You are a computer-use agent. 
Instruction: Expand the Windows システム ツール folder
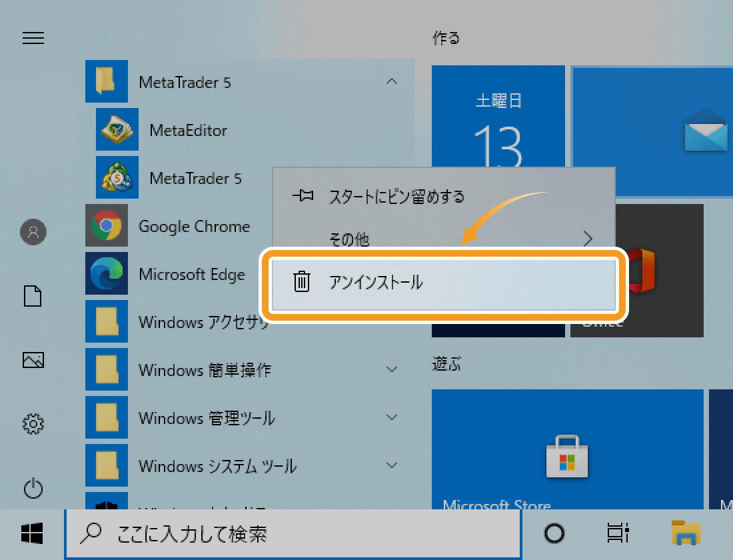pos(392,466)
